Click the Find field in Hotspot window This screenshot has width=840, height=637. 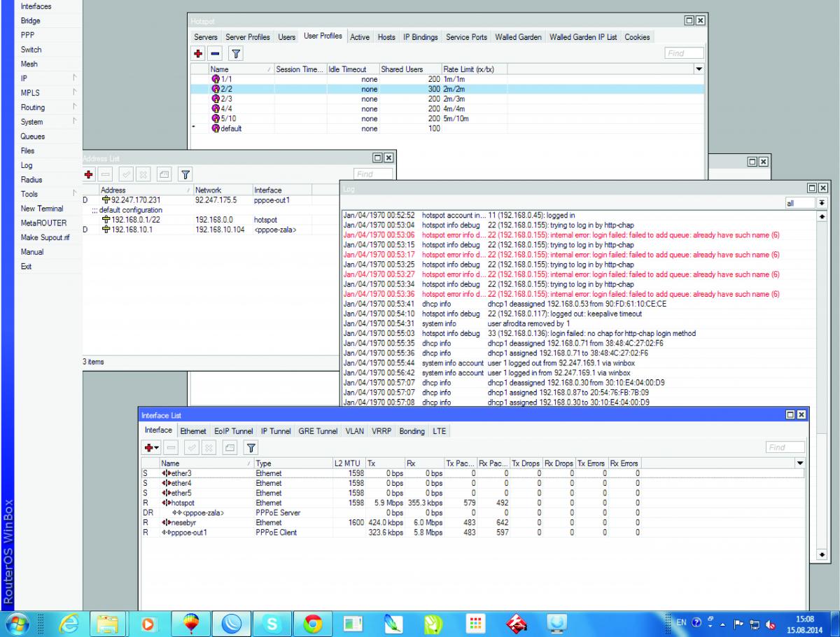[684, 53]
